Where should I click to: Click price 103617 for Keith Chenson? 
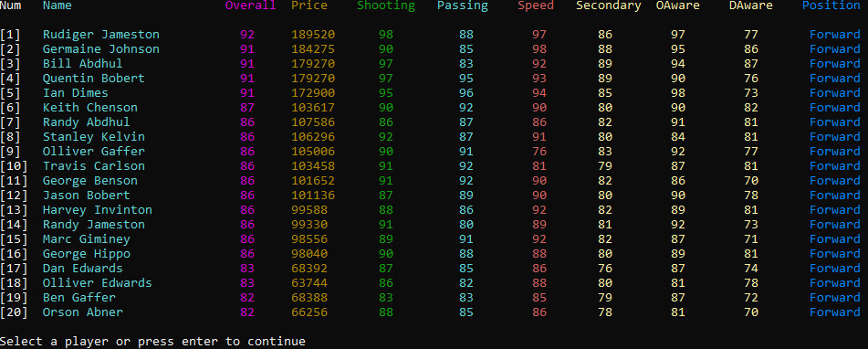pos(313,108)
